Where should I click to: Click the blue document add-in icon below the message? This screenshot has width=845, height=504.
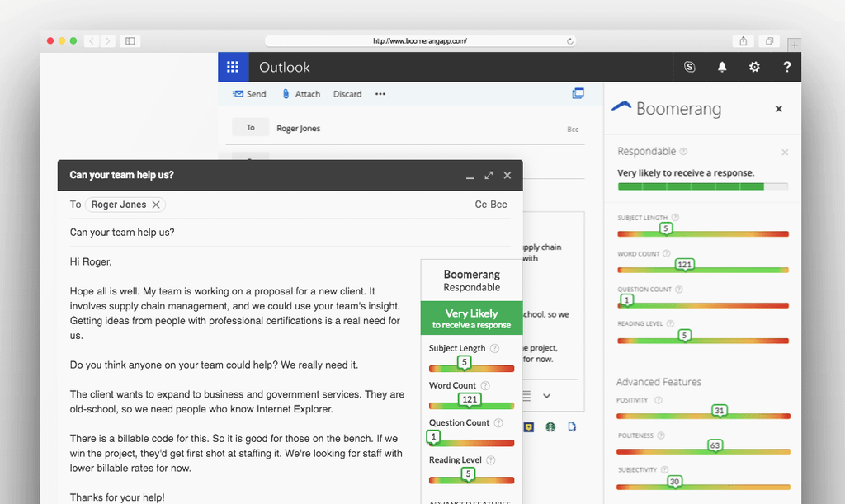[x=572, y=427]
